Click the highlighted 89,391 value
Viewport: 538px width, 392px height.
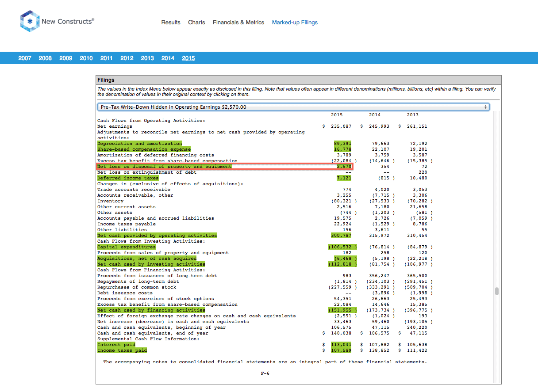point(343,144)
